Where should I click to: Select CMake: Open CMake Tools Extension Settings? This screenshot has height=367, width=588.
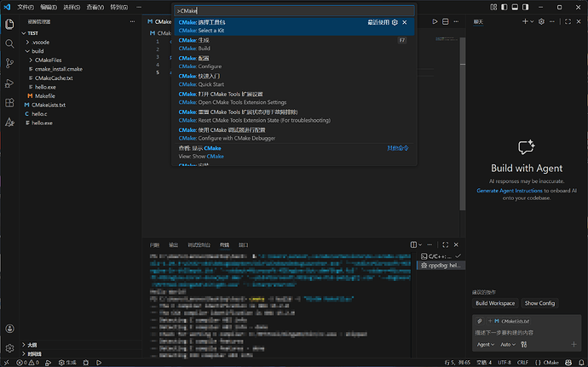tap(294, 98)
